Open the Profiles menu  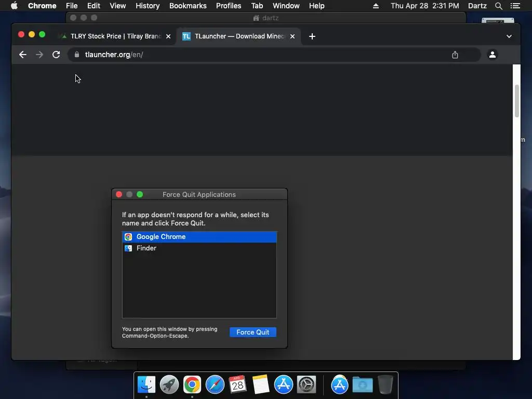(229, 6)
